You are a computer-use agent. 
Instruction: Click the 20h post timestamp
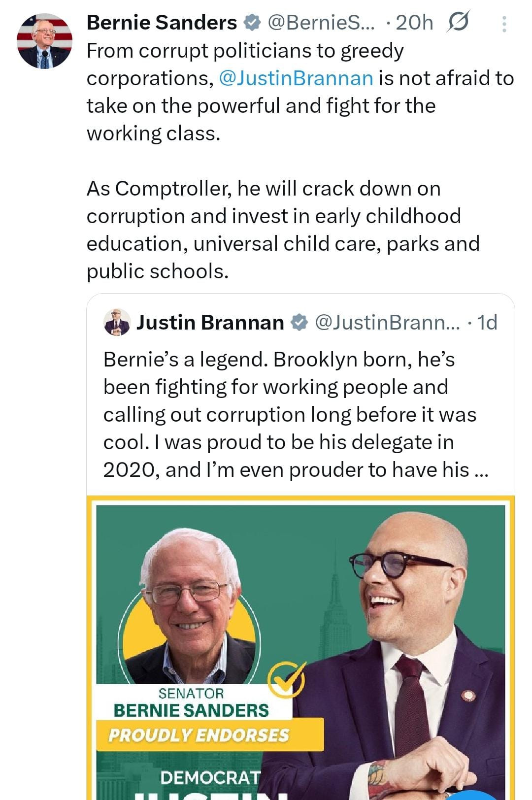click(x=414, y=23)
